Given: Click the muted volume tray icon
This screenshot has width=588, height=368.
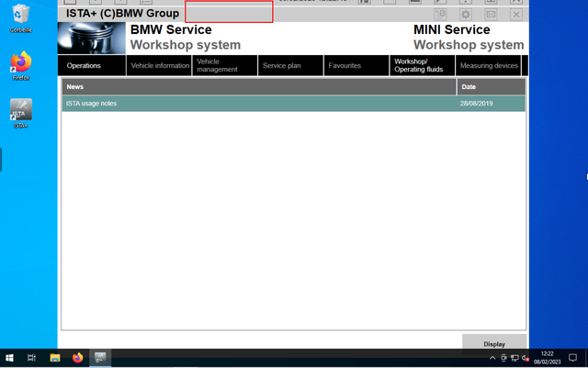Looking at the screenshot, I should [x=526, y=358].
